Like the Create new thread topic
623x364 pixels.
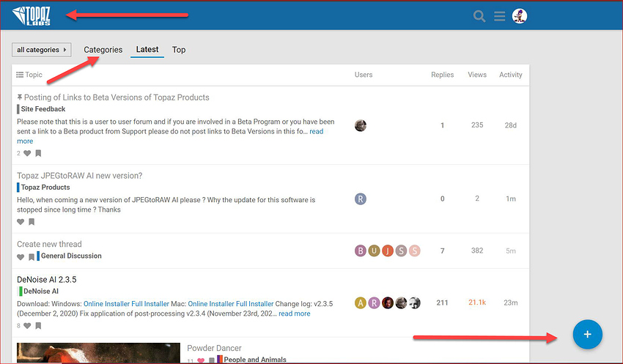(21, 257)
